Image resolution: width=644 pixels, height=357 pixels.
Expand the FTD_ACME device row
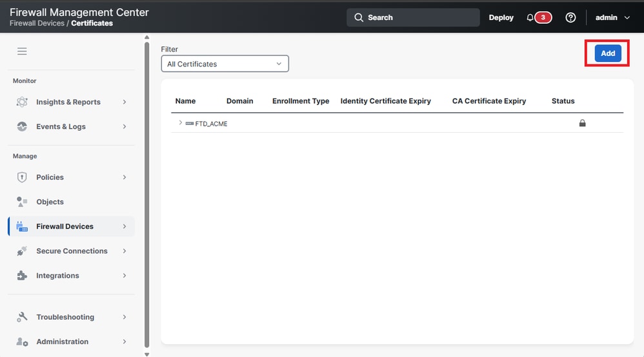(x=180, y=122)
